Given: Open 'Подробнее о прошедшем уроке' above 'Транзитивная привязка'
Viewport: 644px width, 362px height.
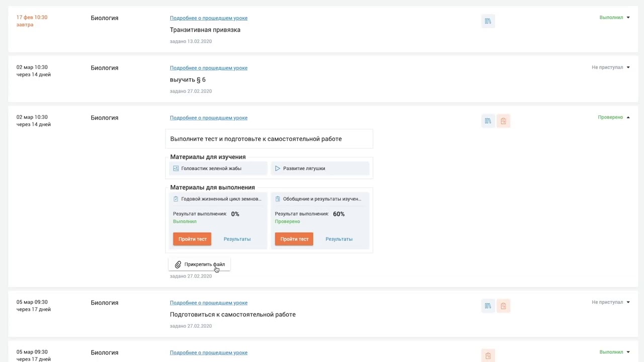Looking at the screenshot, I should click(x=208, y=18).
